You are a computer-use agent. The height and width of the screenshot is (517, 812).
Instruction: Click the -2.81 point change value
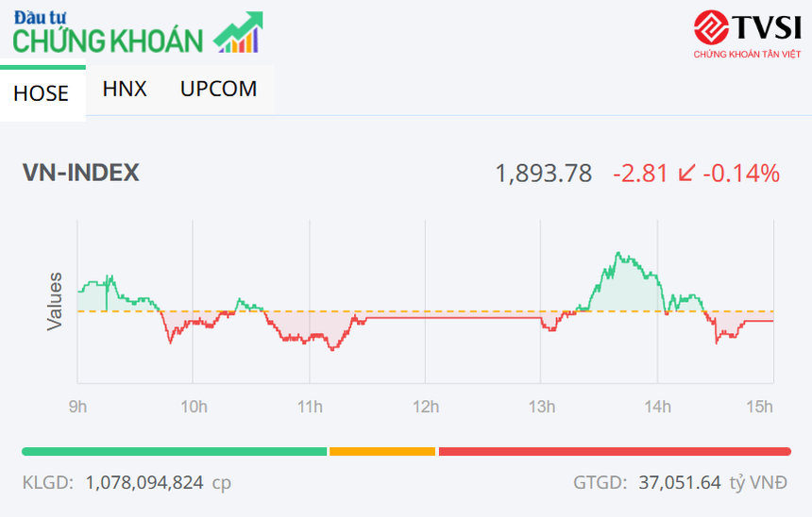coord(641,174)
